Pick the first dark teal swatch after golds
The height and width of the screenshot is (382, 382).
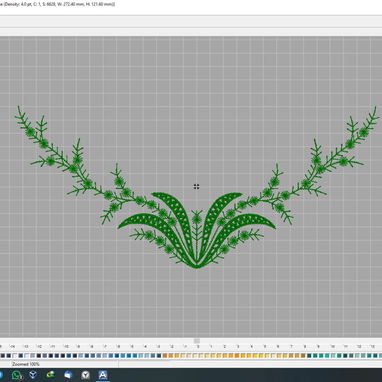(x=309, y=356)
